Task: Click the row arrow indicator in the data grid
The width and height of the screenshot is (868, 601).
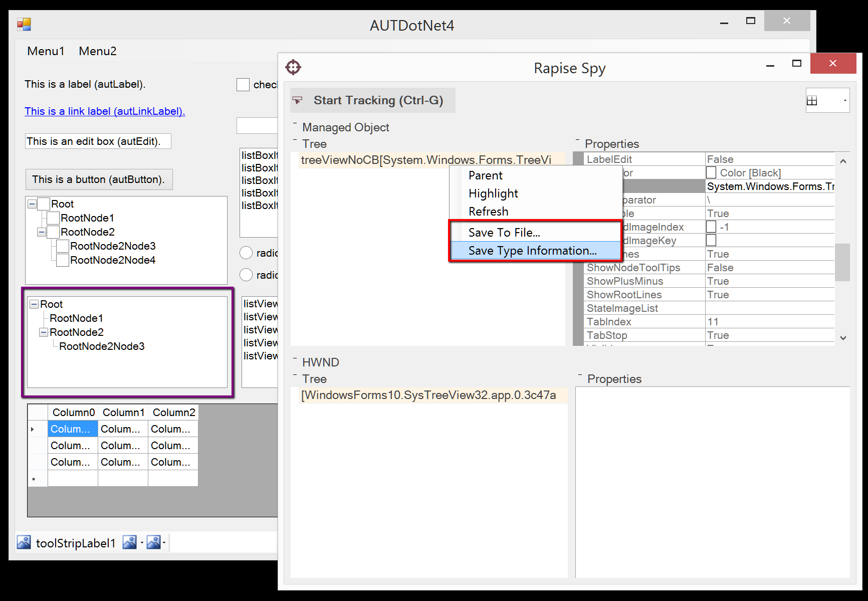Action: click(x=33, y=429)
